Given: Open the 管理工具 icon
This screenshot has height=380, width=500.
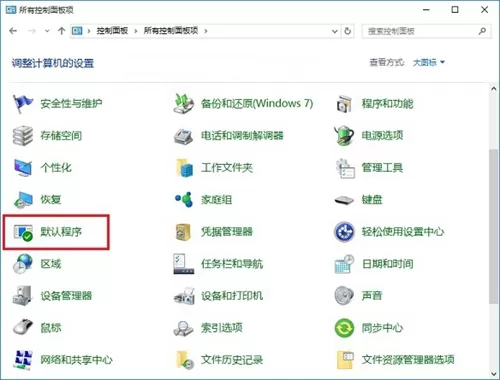Looking at the screenshot, I should point(345,168).
